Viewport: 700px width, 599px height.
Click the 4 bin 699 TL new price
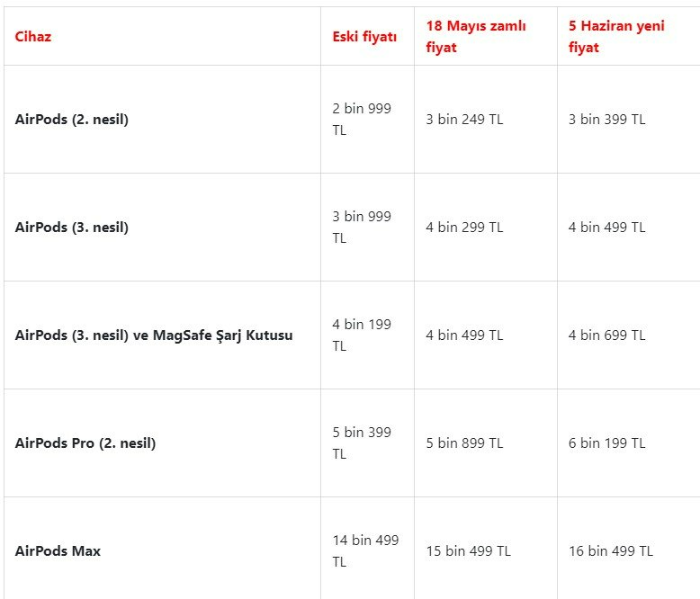tap(606, 335)
